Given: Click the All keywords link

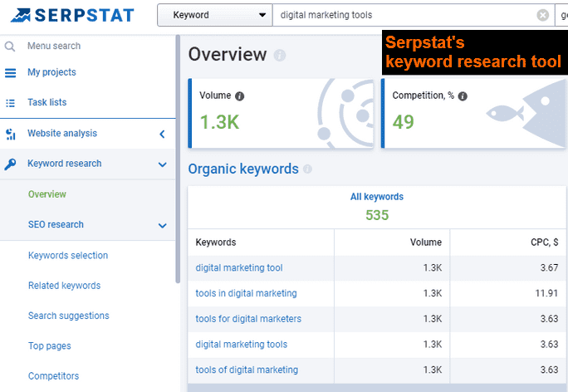Looking at the screenshot, I should pyautogui.click(x=377, y=197).
